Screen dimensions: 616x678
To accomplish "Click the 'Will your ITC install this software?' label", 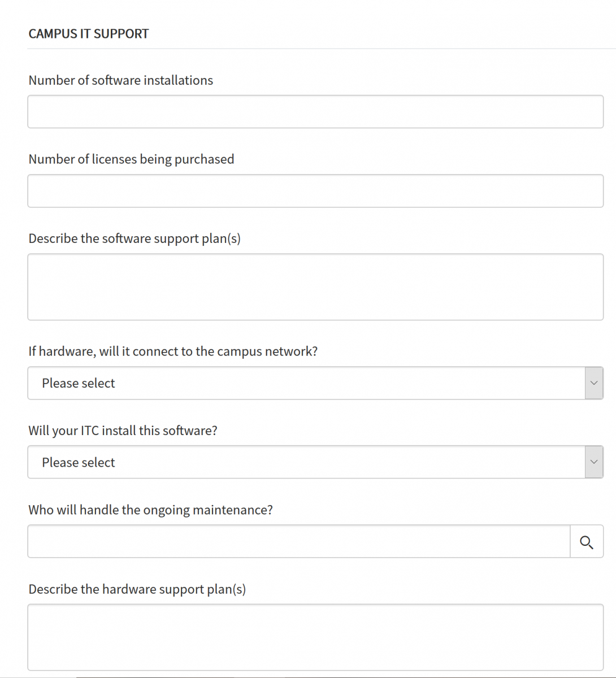I will [123, 431].
